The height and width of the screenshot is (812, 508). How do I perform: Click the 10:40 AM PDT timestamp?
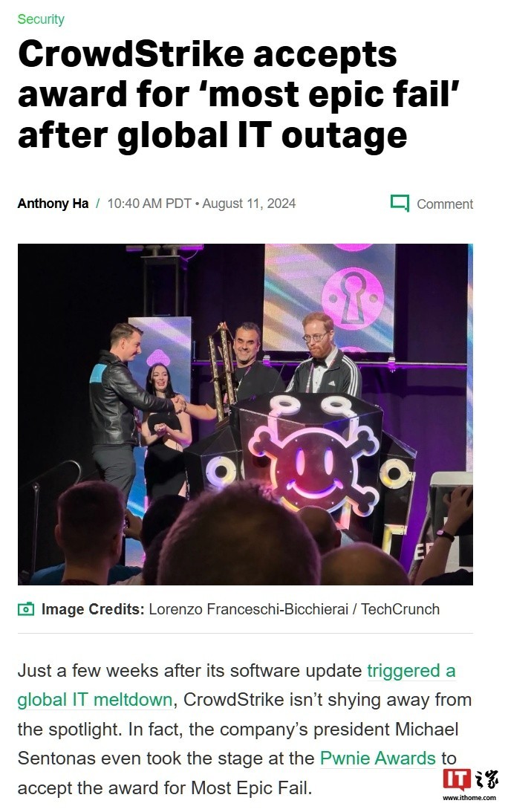(149, 204)
